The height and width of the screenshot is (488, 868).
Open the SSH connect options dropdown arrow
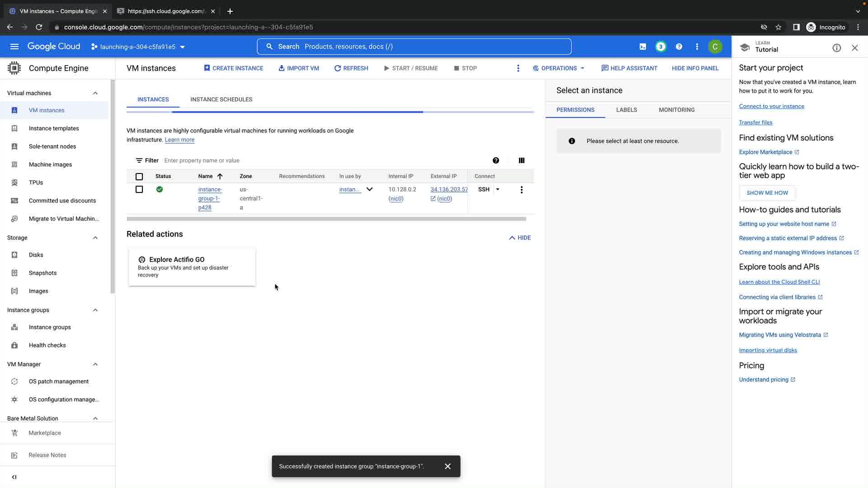(497, 189)
